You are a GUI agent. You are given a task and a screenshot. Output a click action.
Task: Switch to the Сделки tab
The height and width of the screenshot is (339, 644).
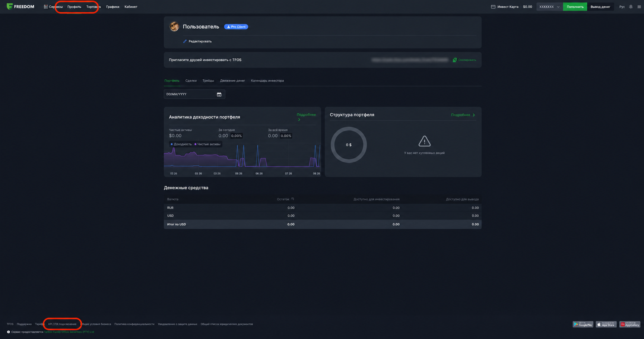pos(191,80)
